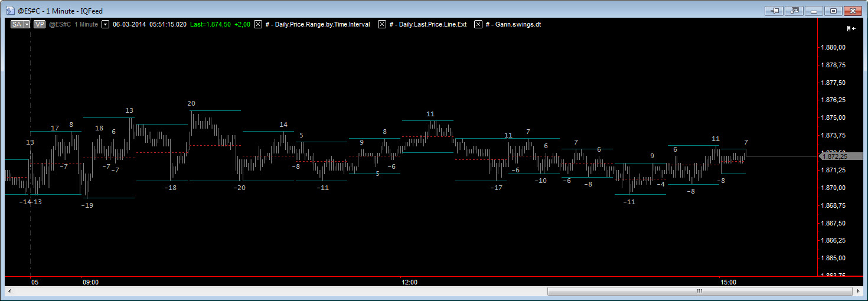Click the 12:00 time axis label
Viewport: 868px width, 301px height.
coord(409,282)
